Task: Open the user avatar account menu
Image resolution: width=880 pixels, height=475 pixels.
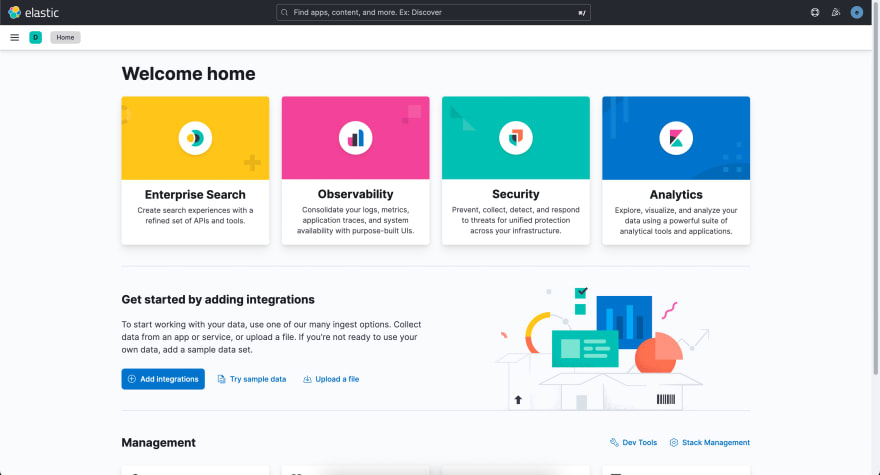Action: [x=856, y=12]
